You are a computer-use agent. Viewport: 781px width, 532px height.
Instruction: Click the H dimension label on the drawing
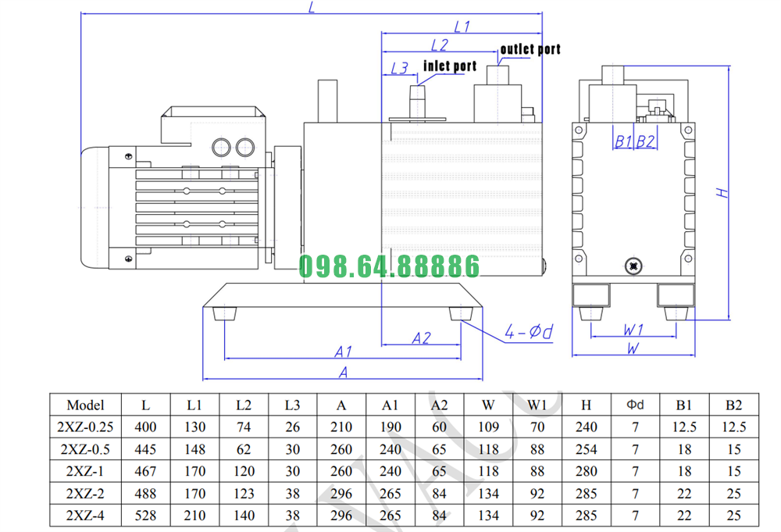[724, 191]
